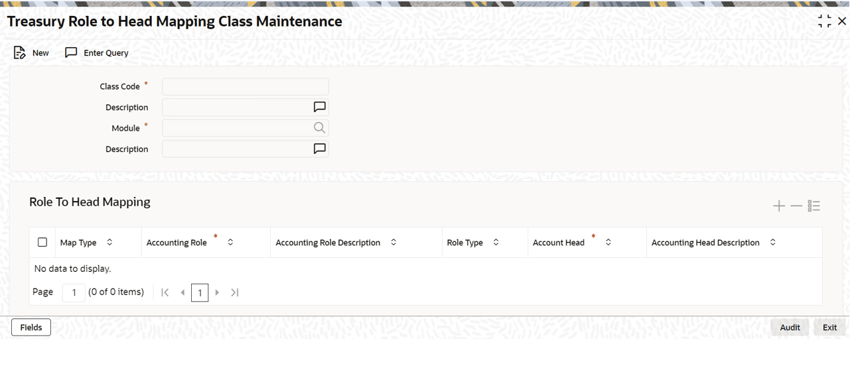This screenshot has height=374, width=868.
Task: Select current page number 1 in pager
Action: point(200,292)
